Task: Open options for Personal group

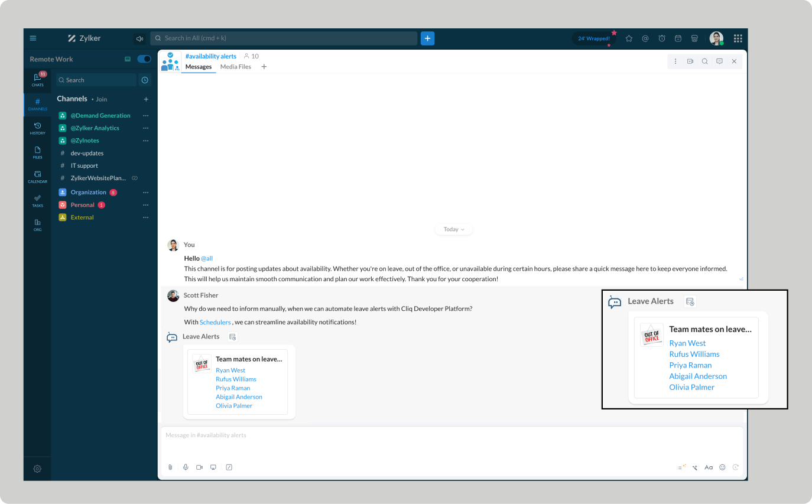Action: 146,205
